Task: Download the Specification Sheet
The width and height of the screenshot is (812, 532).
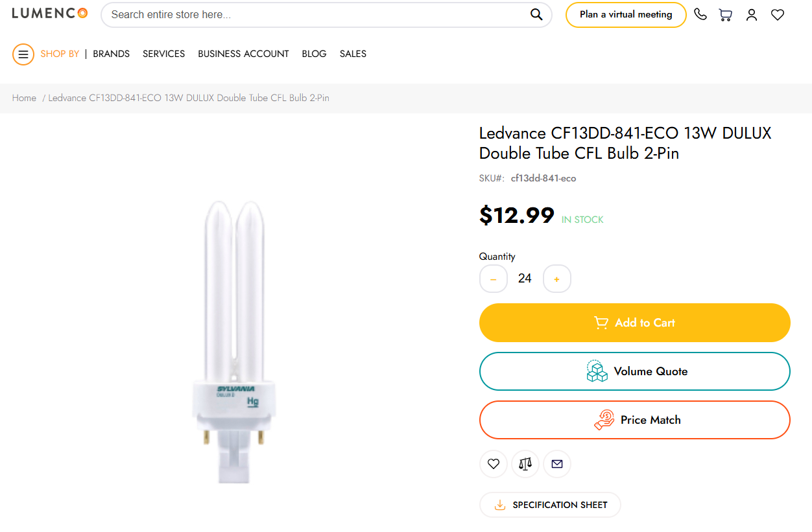Action: point(550,505)
